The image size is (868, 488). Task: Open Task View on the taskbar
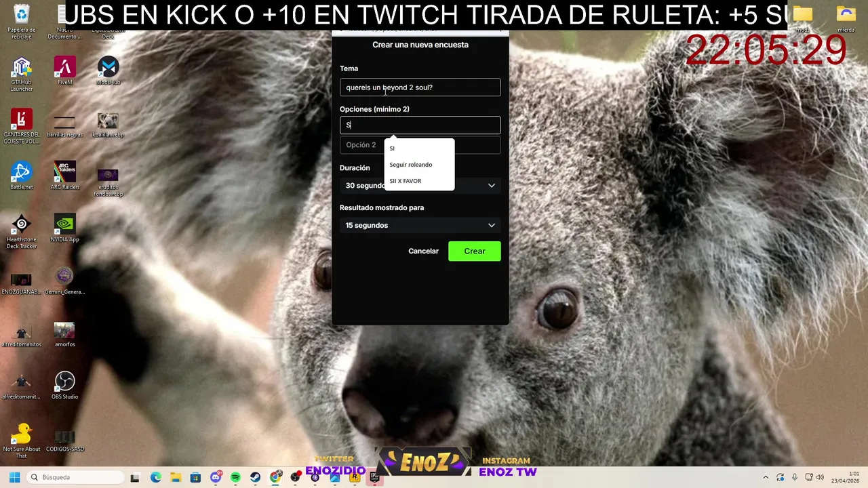pos(135,477)
